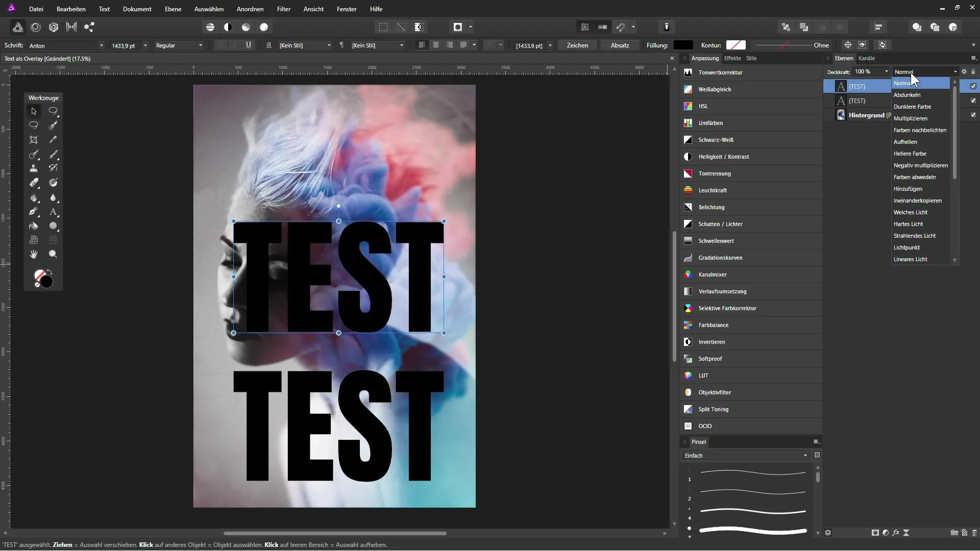Toggle visibility of second TEST layer

[973, 101]
